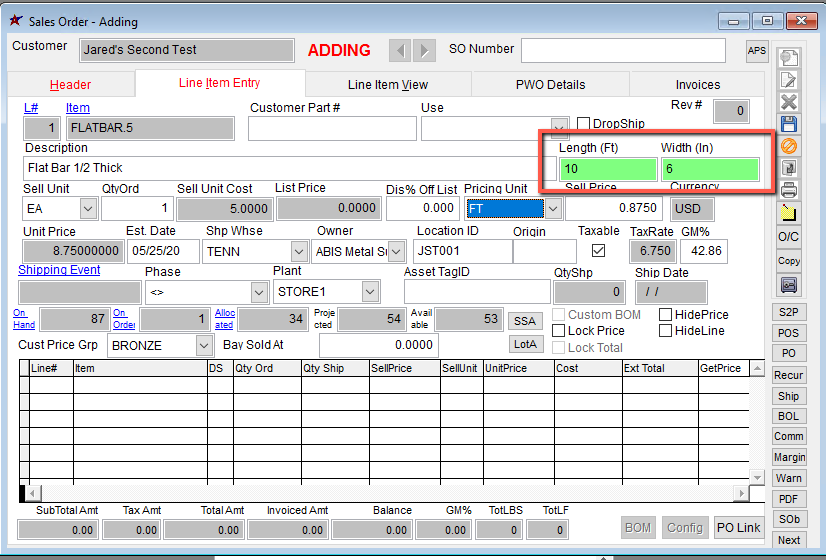Click the edit document pencil icon

pyautogui.click(x=788, y=80)
